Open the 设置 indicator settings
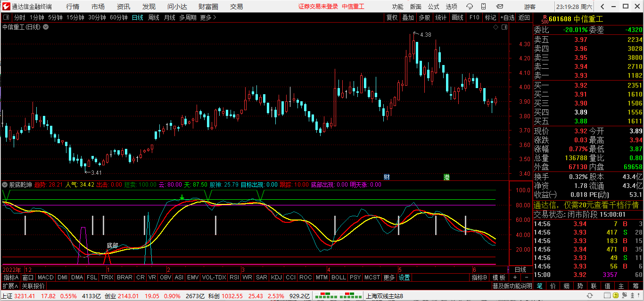The height and width of the screenshot is (301, 644). pyautogui.click(x=405, y=278)
